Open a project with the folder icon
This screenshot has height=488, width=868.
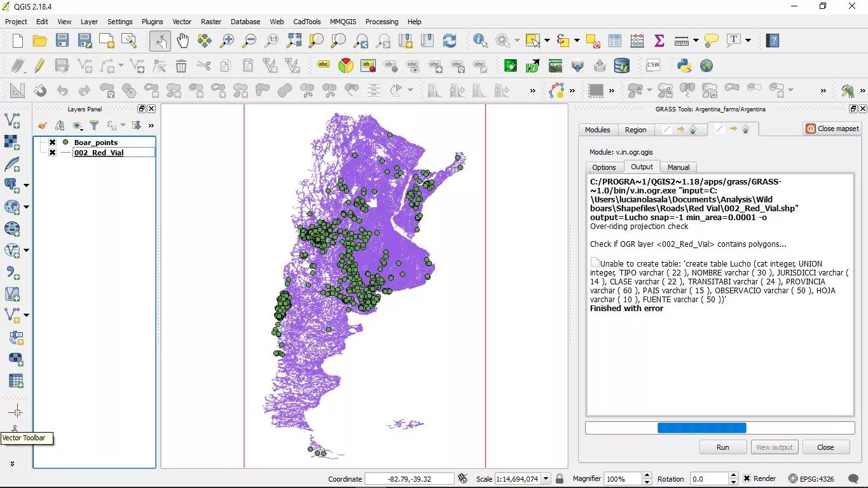40,41
